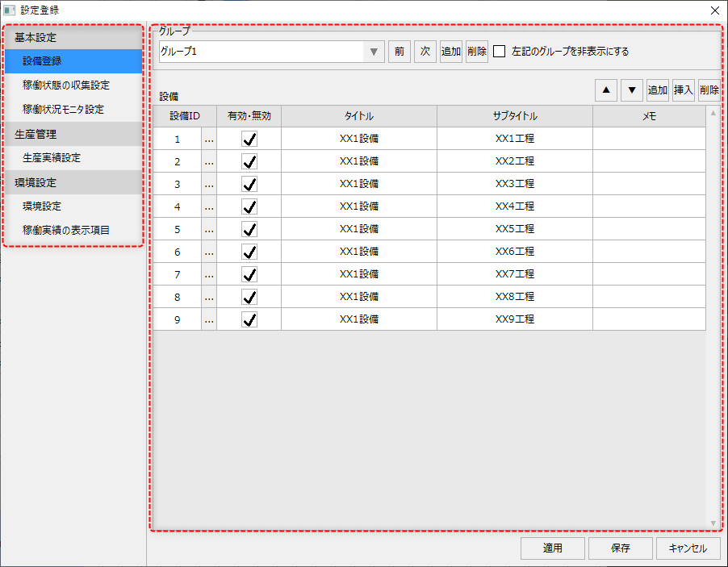Image resolution: width=728 pixels, height=567 pixels.
Task: Disable the 有効・無効 checkbox on row 7
Action: [249, 273]
